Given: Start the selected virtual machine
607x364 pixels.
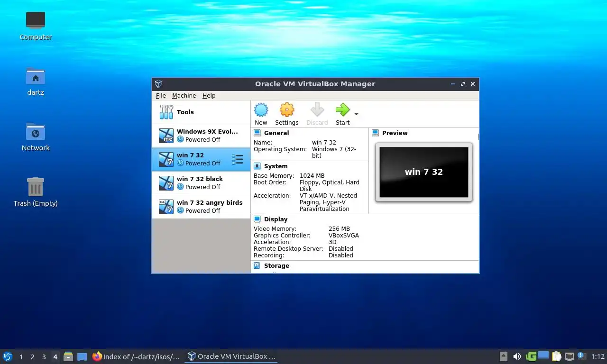Looking at the screenshot, I should tap(342, 114).
